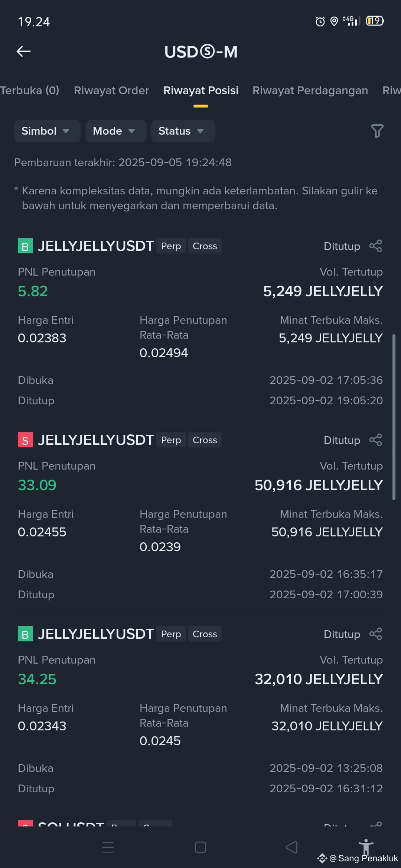
Task: Open the Terbuka (0) tab
Action: [30, 91]
